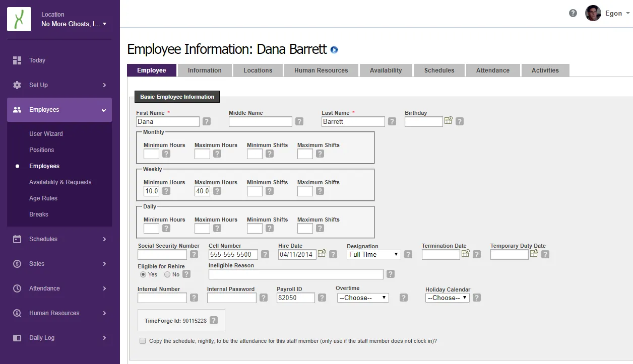Show help for Weekly Maximum Hours
The height and width of the screenshot is (364, 633).
click(217, 191)
